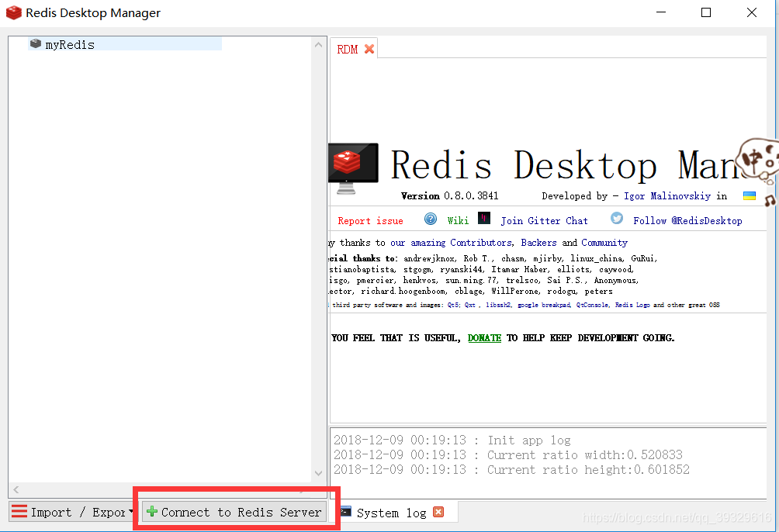Open the Qt5 third party link
779x532 pixels.
click(453, 305)
